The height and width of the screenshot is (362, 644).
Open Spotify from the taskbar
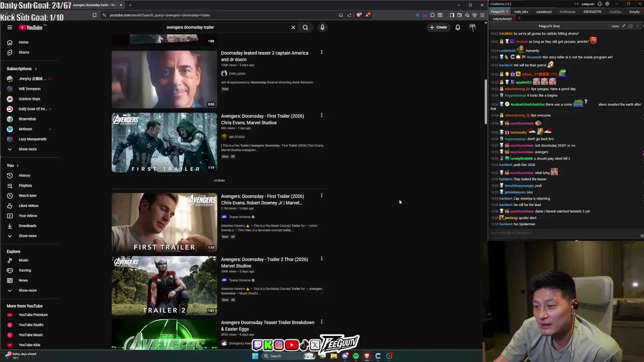click(356, 356)
